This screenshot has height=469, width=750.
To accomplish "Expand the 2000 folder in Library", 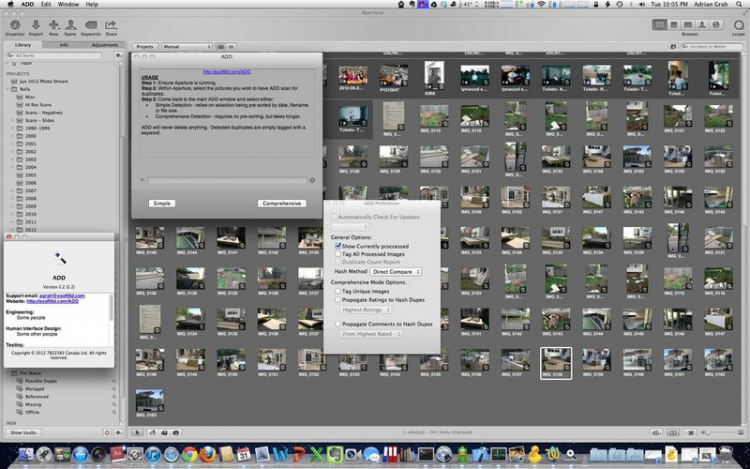I will pyautogui.click(x=12, y=137).
